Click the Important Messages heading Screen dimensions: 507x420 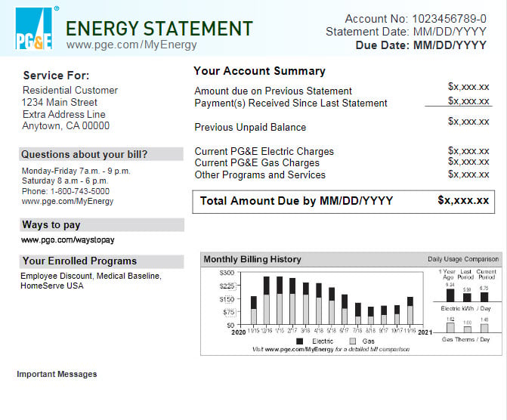point(57,374)
